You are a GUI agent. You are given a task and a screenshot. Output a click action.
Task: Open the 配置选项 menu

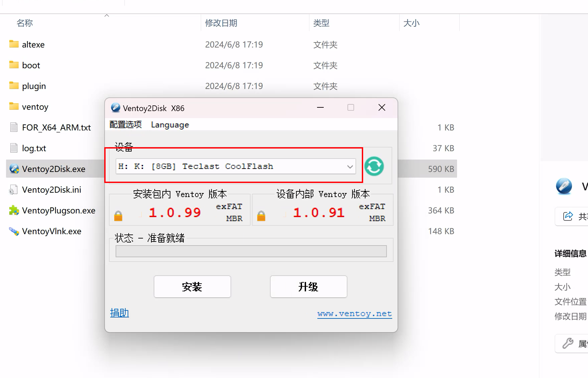126,124
